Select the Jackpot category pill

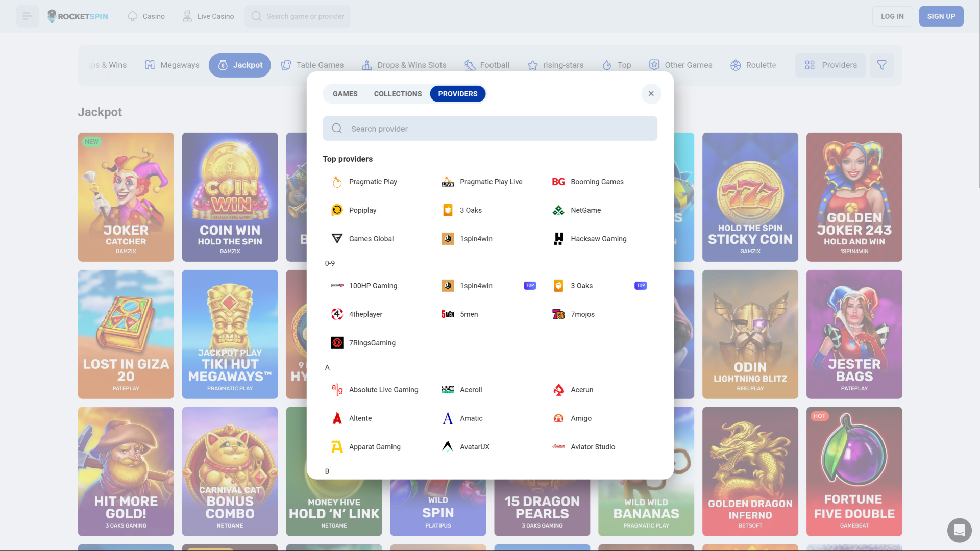click(239, 65)
